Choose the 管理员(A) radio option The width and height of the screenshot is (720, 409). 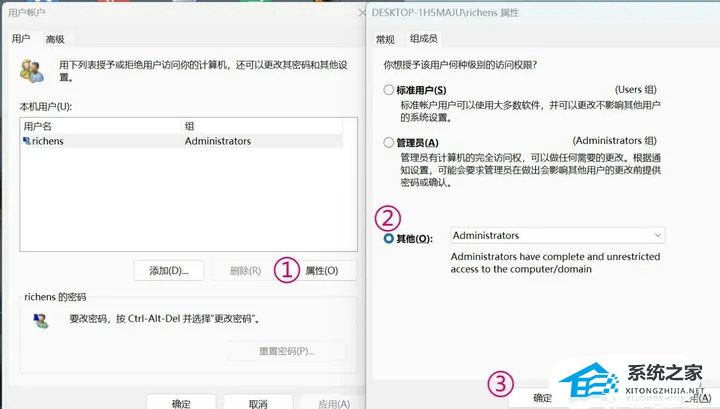click(x=388, y=142)
